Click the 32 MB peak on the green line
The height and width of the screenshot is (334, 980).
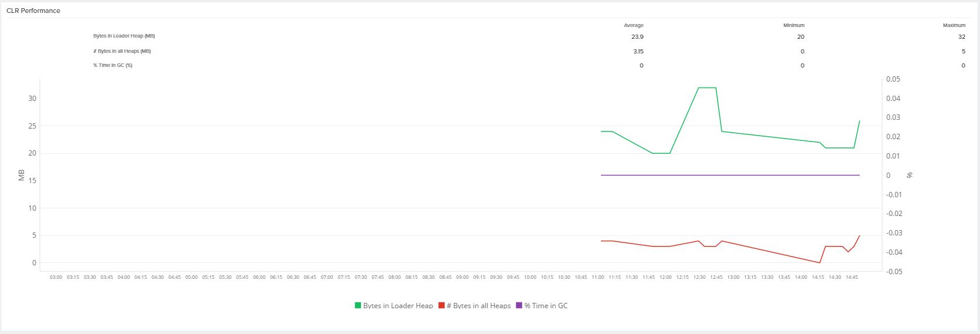point(707,87)
